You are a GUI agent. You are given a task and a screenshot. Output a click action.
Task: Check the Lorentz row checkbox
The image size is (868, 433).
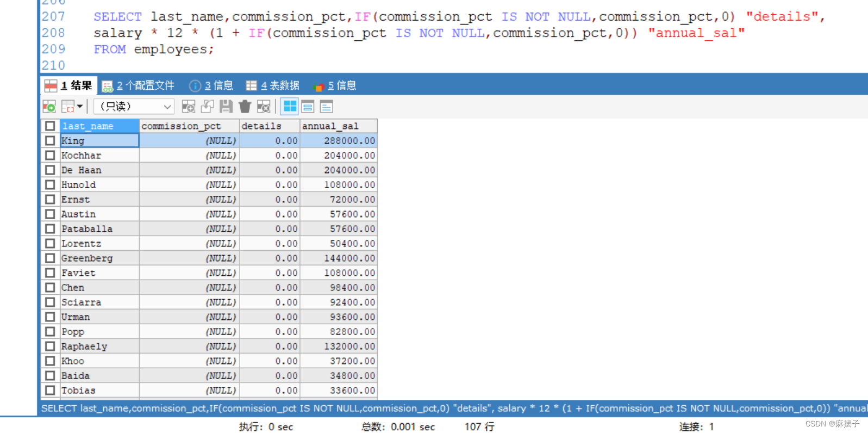pyautogui.click(x=50, y=243)
